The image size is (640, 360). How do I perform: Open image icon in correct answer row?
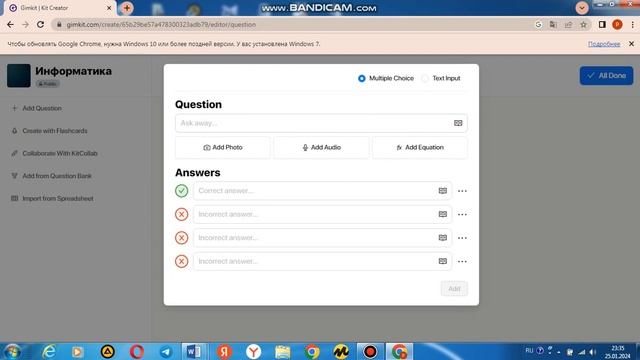(x=442, y=191)
